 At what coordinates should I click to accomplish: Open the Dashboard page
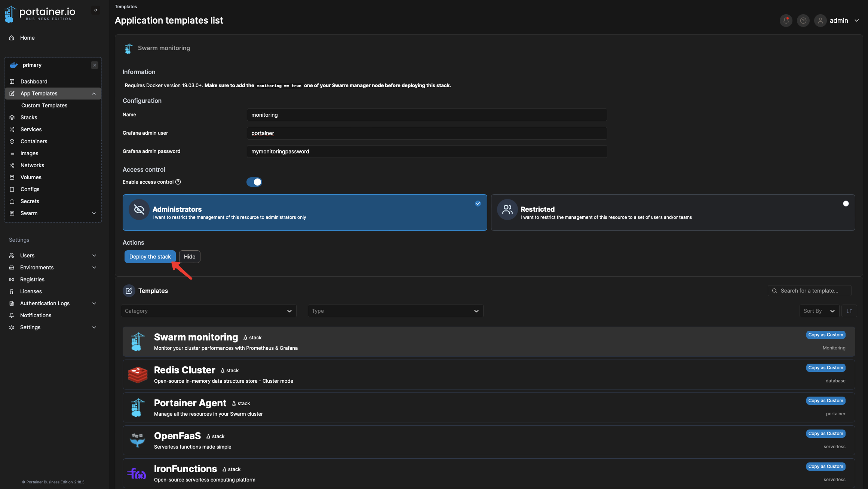[x=53, y=82]
